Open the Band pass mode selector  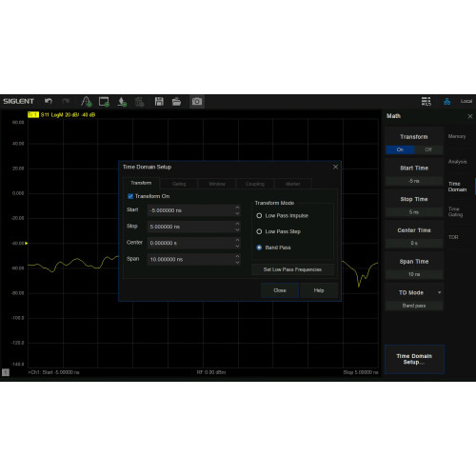point(414,306)
